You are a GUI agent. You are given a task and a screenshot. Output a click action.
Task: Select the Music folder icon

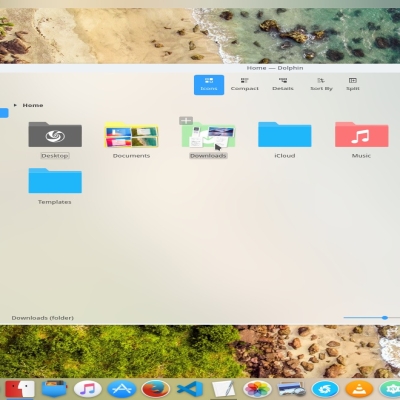pos(362,134)
